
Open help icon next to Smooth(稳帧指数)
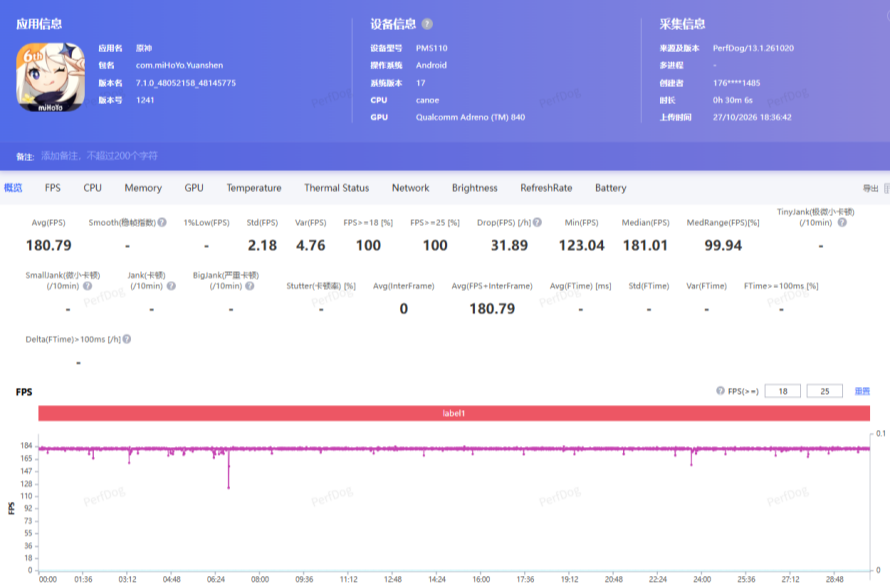click(162, 222)
